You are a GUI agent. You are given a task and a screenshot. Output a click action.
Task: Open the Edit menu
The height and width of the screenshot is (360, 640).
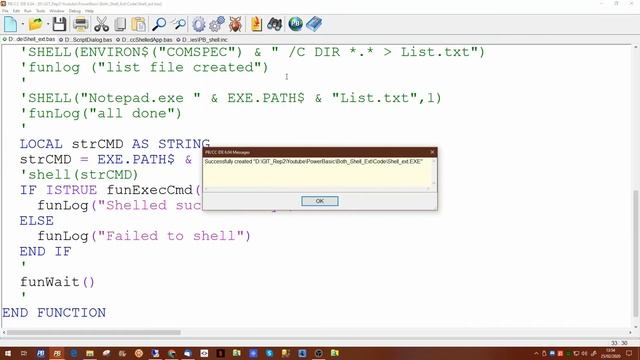click(x=16, y=11)
